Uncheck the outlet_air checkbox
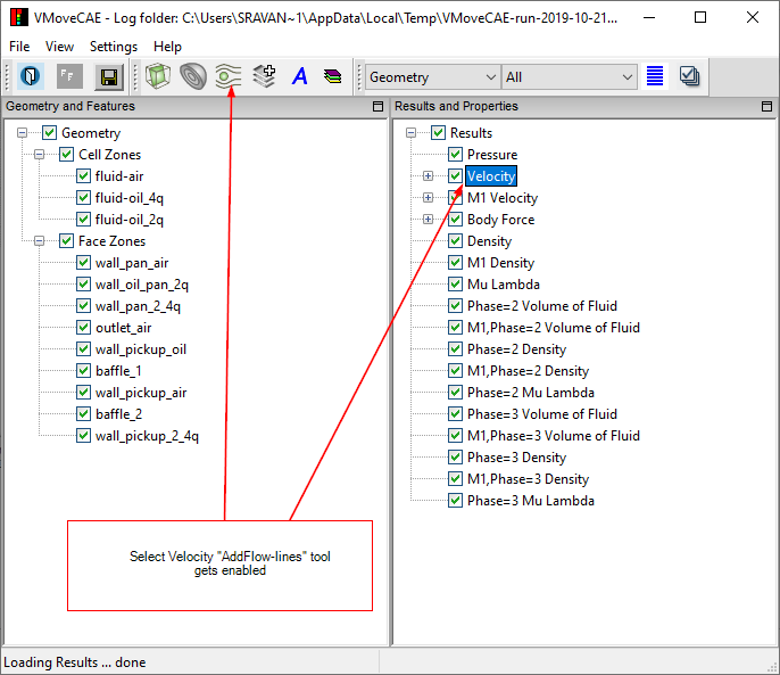The width and height of the screenshot is (780, 675). pyautogui.click(x=83, y=328)
